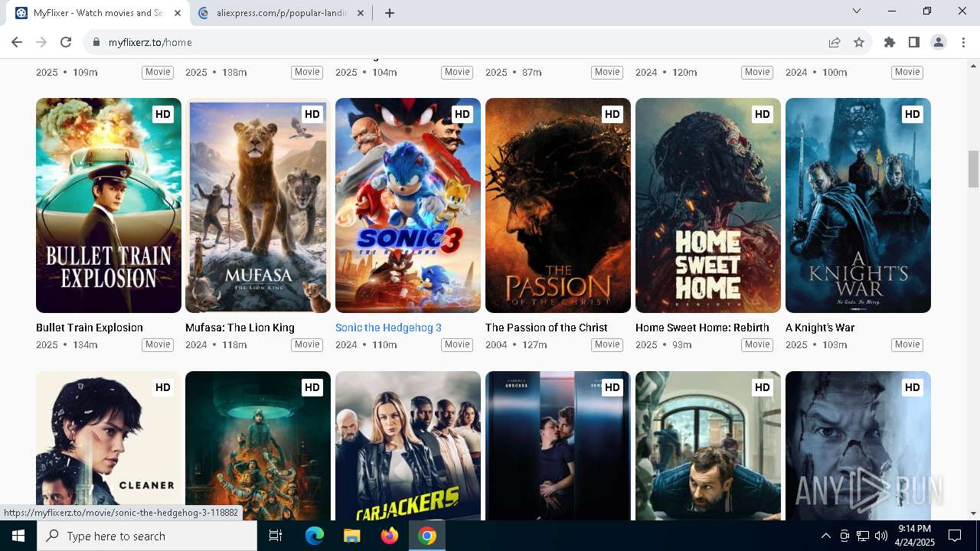Open the Mufasa The Lion King poster
The height and width of the screenshot is (551, 980).
(258, 205)
